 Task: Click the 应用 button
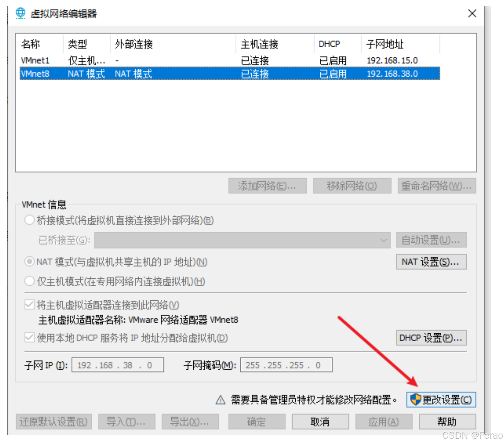point(384,422)
